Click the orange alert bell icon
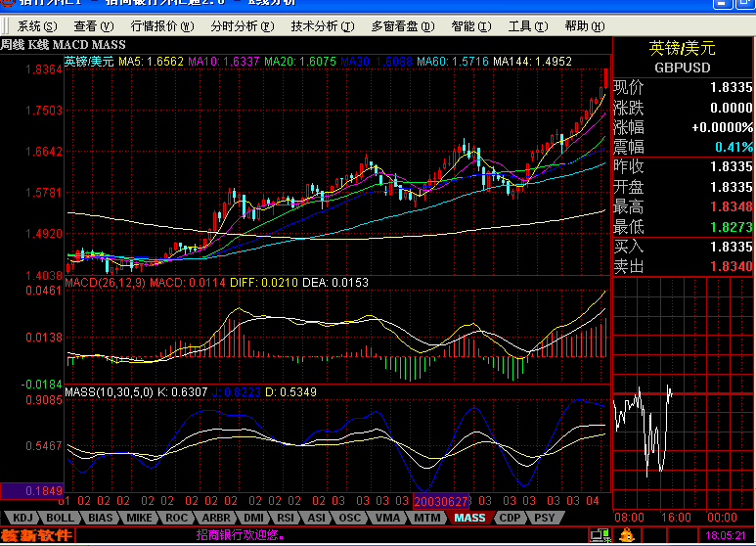Screen dimensions: 756x546 coord(627,535)
